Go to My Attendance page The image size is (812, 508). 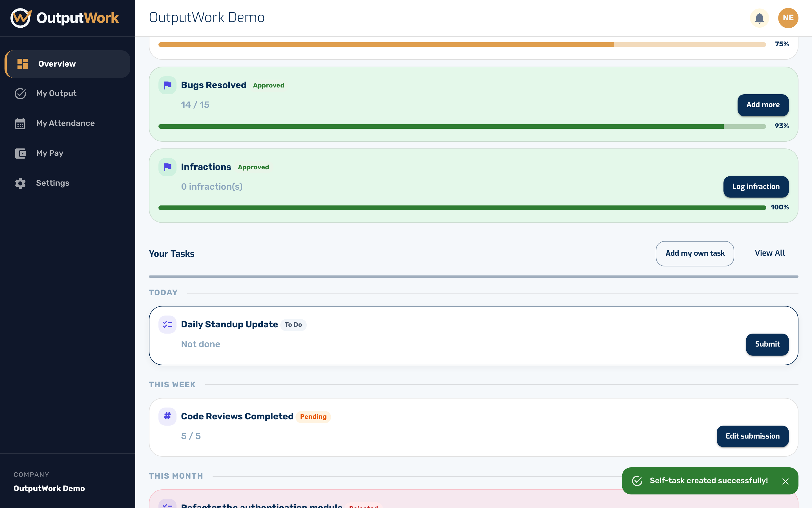(67, 123)
